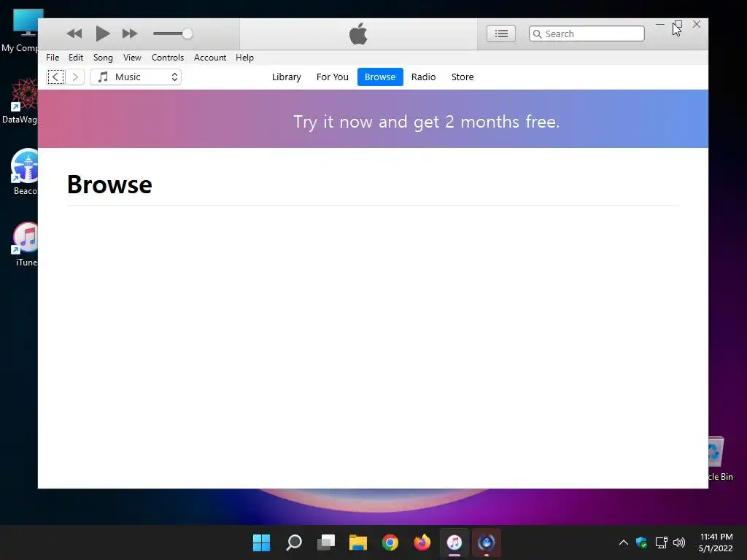Expand the Music media picker dropdown
Image resolution: width=747 pixels, height=560 pixels.
coord(136,77)
